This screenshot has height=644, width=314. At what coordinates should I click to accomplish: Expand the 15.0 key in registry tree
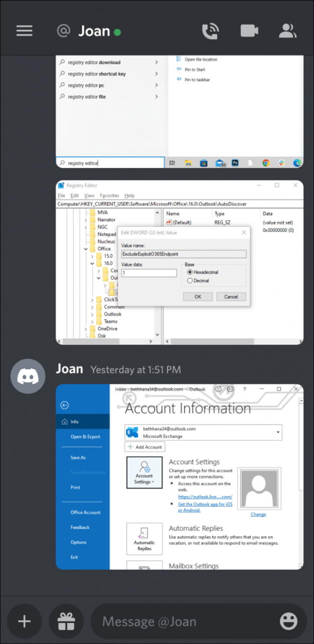(x=92, y=256)
